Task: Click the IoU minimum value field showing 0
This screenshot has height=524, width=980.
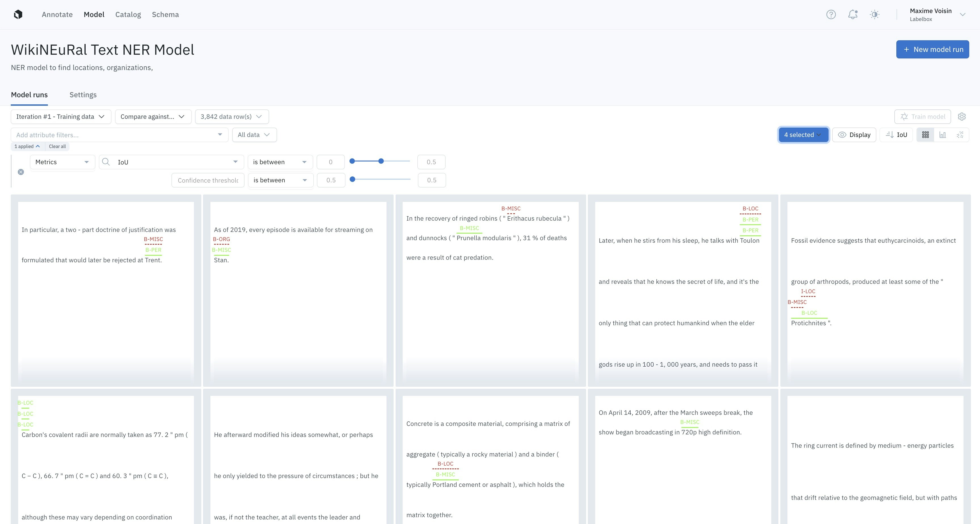Action: click(x=331, y=162)
